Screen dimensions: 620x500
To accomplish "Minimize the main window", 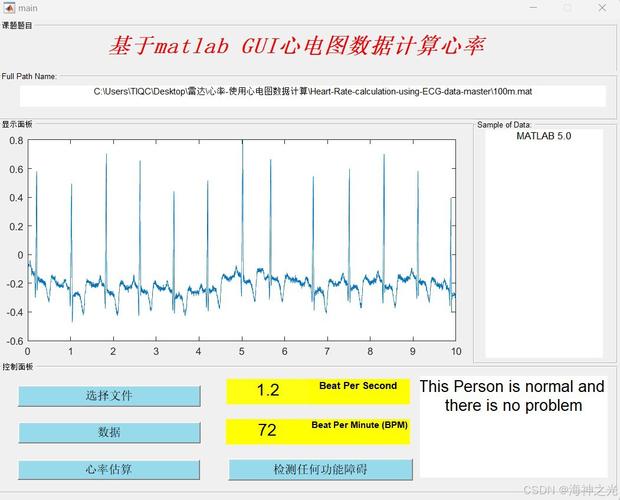I will pyautogui.click(x=533, y=8).
